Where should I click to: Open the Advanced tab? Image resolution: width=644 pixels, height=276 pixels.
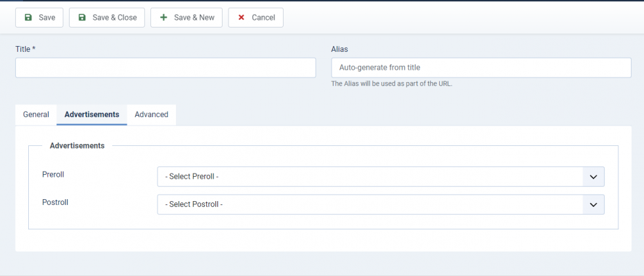(x=151, y=114)
